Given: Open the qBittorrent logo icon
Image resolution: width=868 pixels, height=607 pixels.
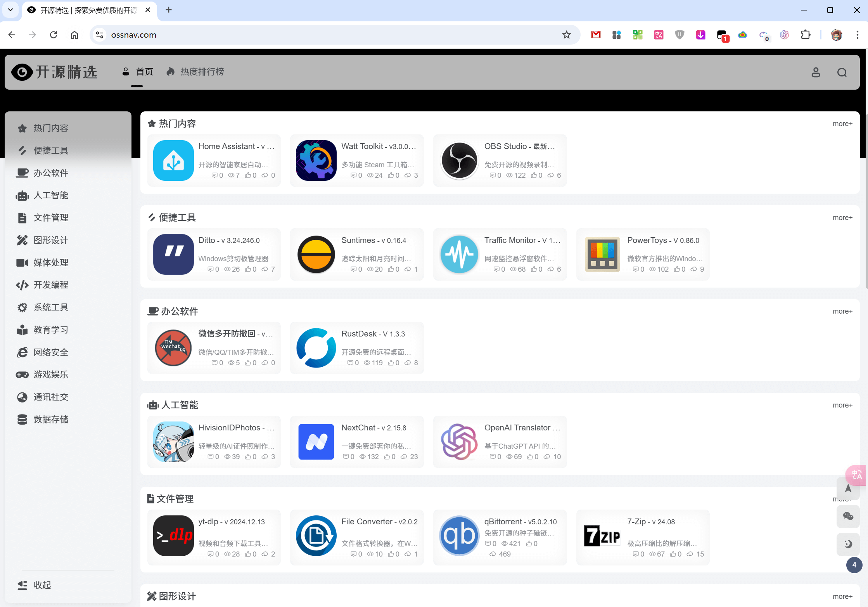Looking at the screenshot, I should click(459, 536).
